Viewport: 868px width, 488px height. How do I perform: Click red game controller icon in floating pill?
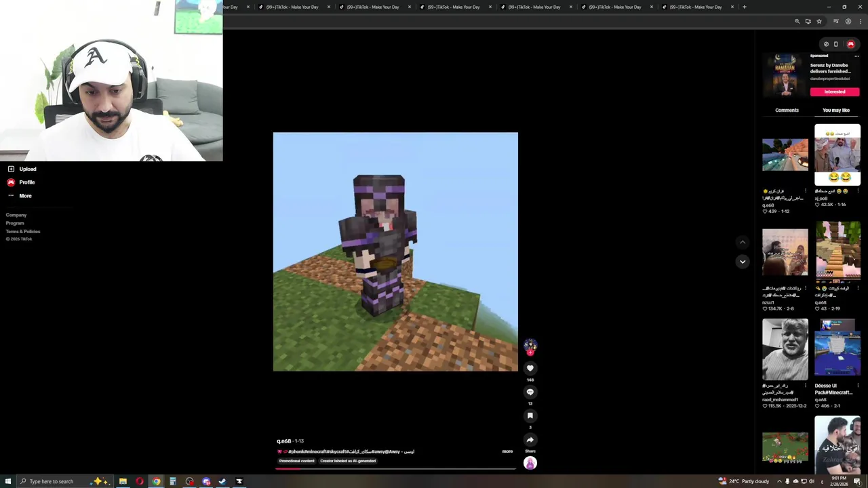click(850, 44)
